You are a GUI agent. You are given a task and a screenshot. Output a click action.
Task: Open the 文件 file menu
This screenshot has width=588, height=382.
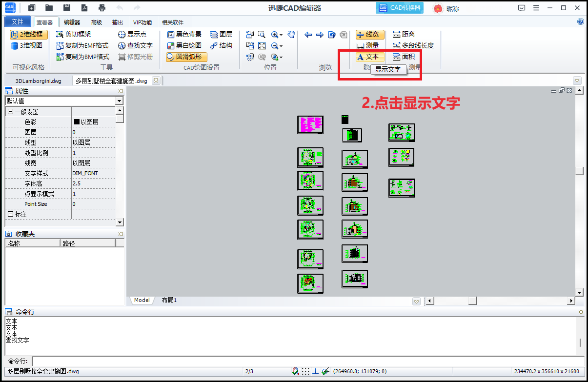18,22
